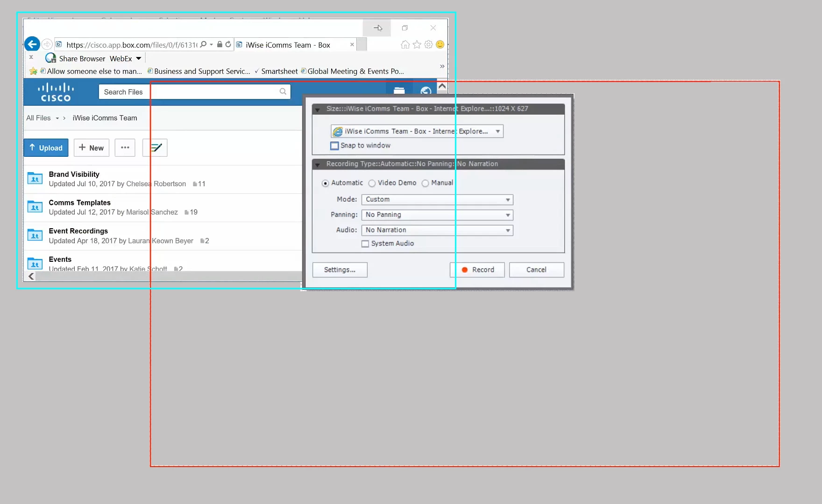
Task: Click the All Files breadcrumb link
Action: [38, 118]
